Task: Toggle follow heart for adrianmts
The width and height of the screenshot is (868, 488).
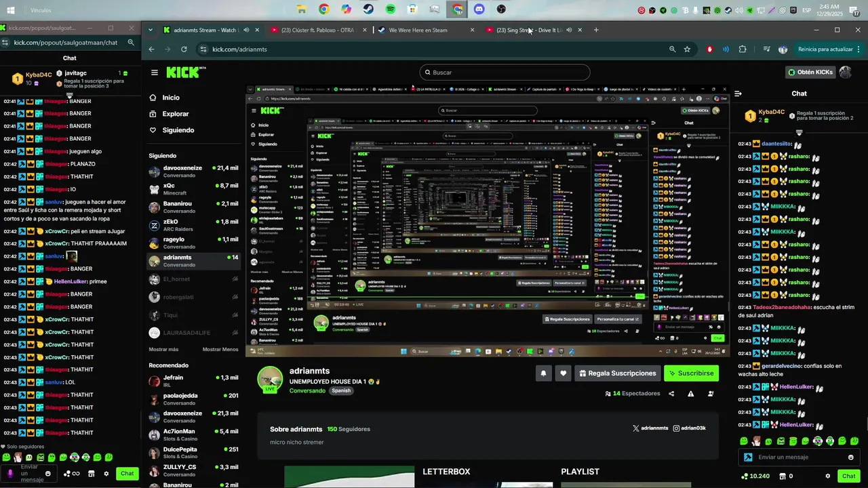Action: point(563,373)
